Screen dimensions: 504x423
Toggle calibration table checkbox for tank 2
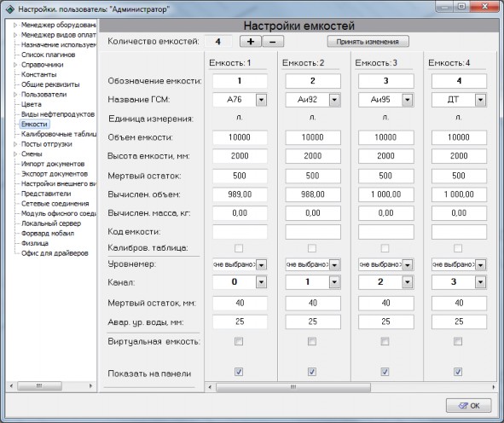312,248
